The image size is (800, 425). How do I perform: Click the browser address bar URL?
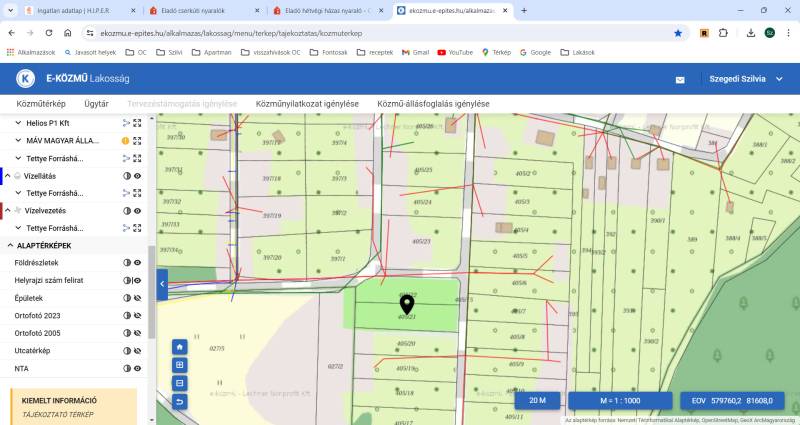[x=231, y=33]
